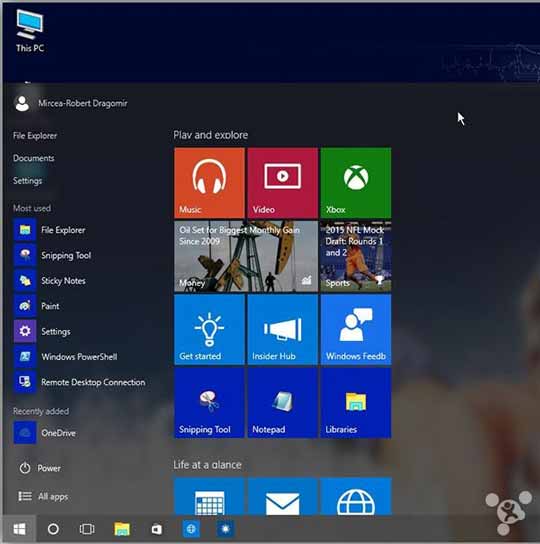Open Settings with gear icon in Most used
This screenshot has width=540, height=544.
pyautogui.click(x=42, y=331)
